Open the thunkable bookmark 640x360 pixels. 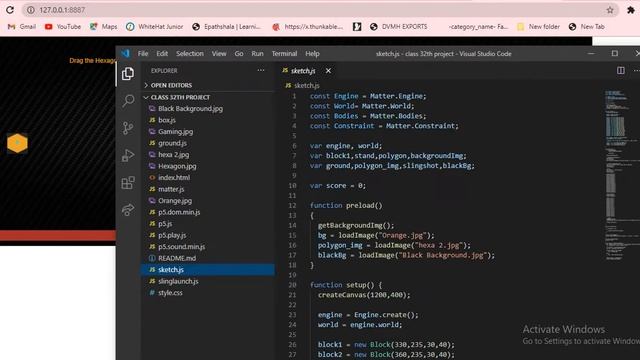point(308,27)
